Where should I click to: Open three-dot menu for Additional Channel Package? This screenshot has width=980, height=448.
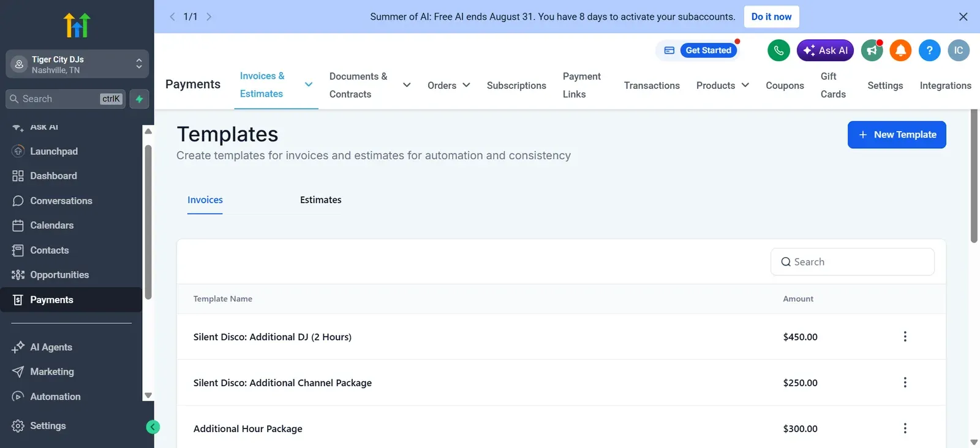point(905,383)
